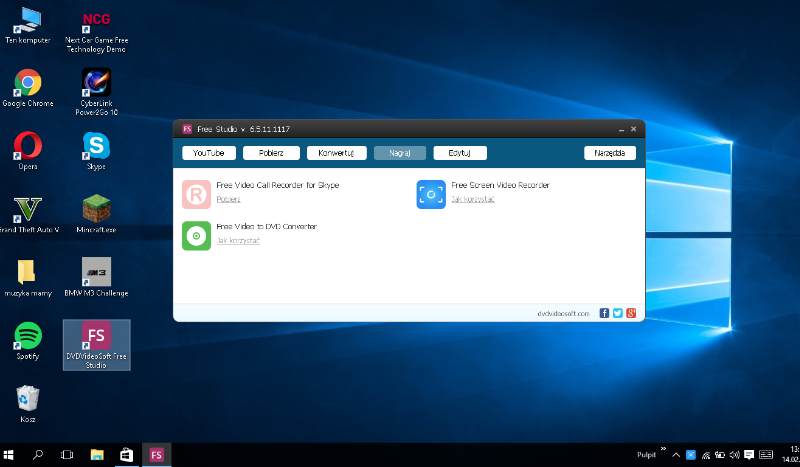This screenshot has width=800, height=467.
Task: Open the Spotify desktop shortcut
Action: pyautogui.click(x=28, y=336)
